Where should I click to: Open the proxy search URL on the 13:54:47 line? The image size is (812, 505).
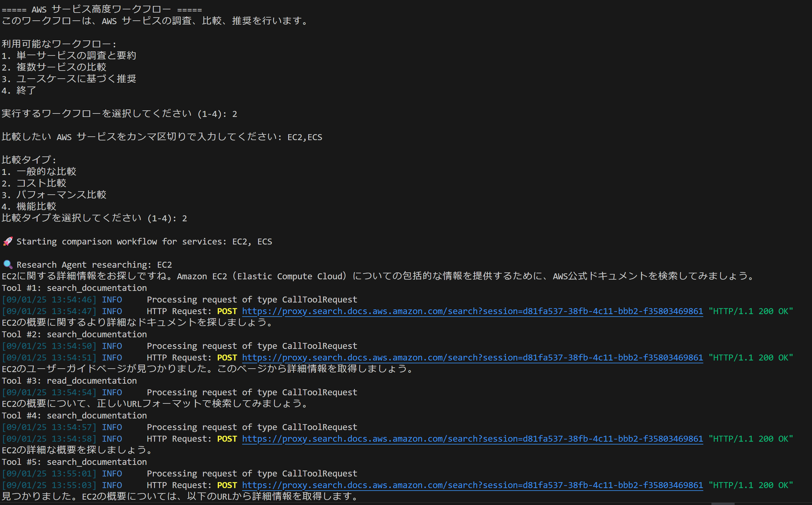point(472,311)
